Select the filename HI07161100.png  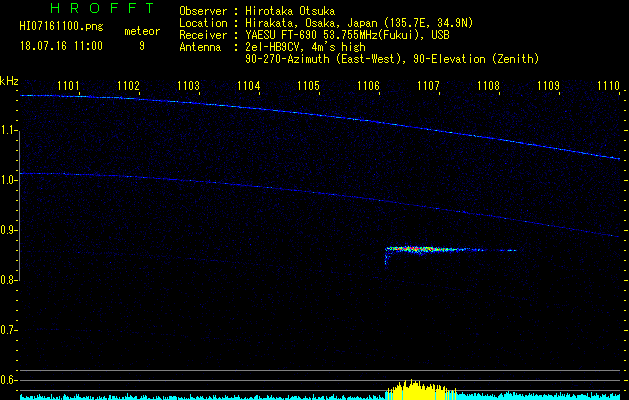[61, 27]
